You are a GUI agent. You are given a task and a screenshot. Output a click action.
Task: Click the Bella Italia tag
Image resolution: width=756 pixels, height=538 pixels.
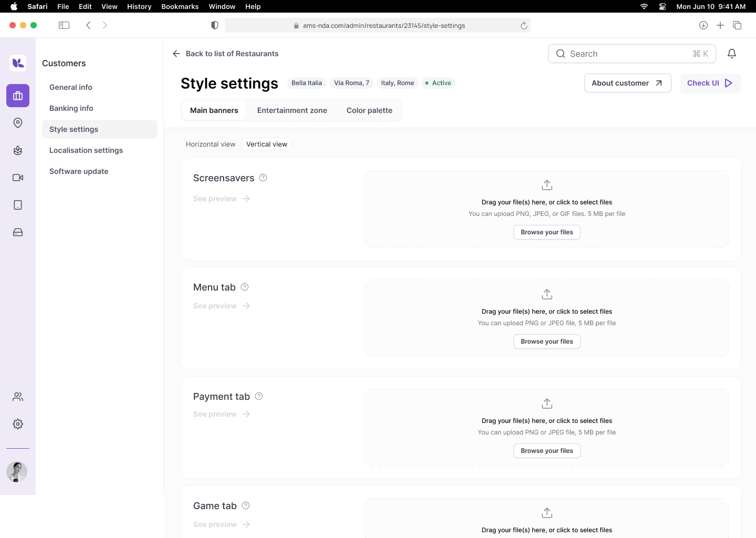pyautogui.click(x=307, y=83)
